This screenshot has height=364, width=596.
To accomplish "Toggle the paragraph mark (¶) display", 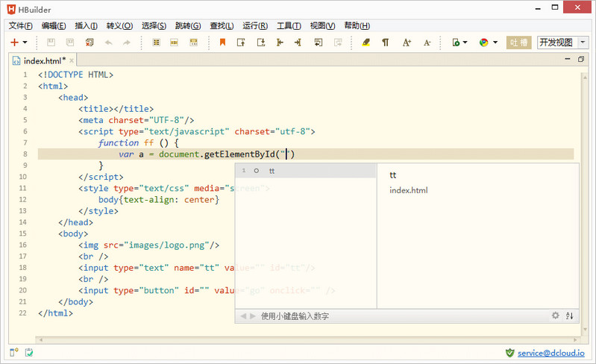I will coord(386,43).
